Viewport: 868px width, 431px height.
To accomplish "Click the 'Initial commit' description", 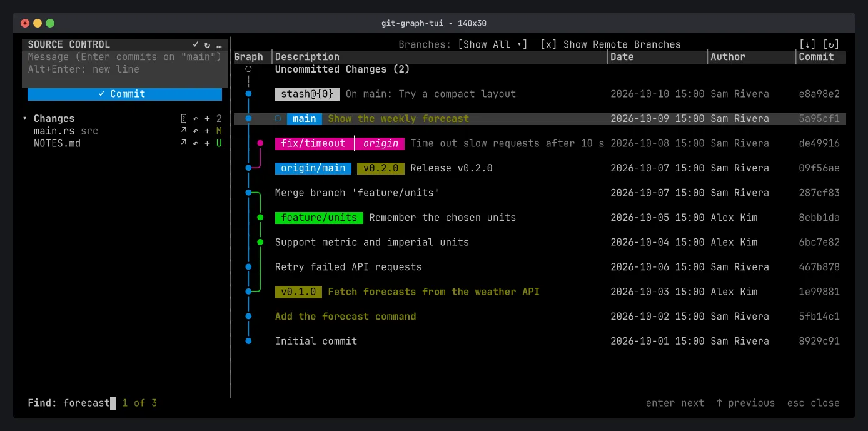I will pos(316,341).
